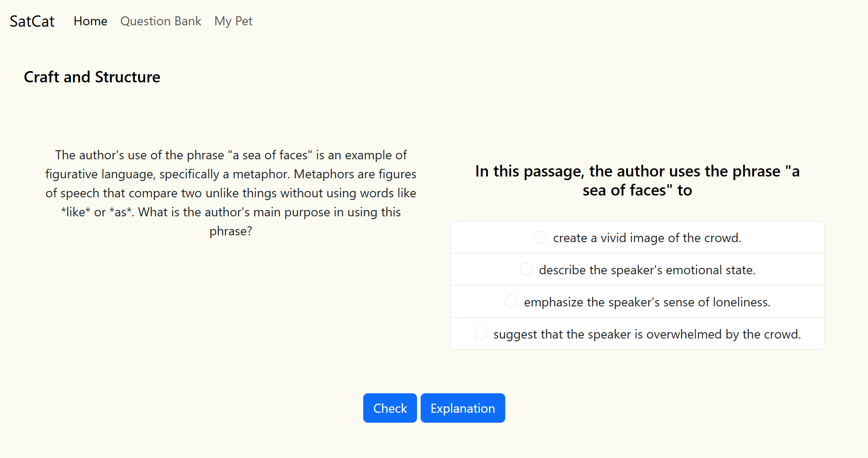This screenshot has height=458, width=868.
Task: Click the question prompt 'a sea of faces' heading
Action: point(637,181)
